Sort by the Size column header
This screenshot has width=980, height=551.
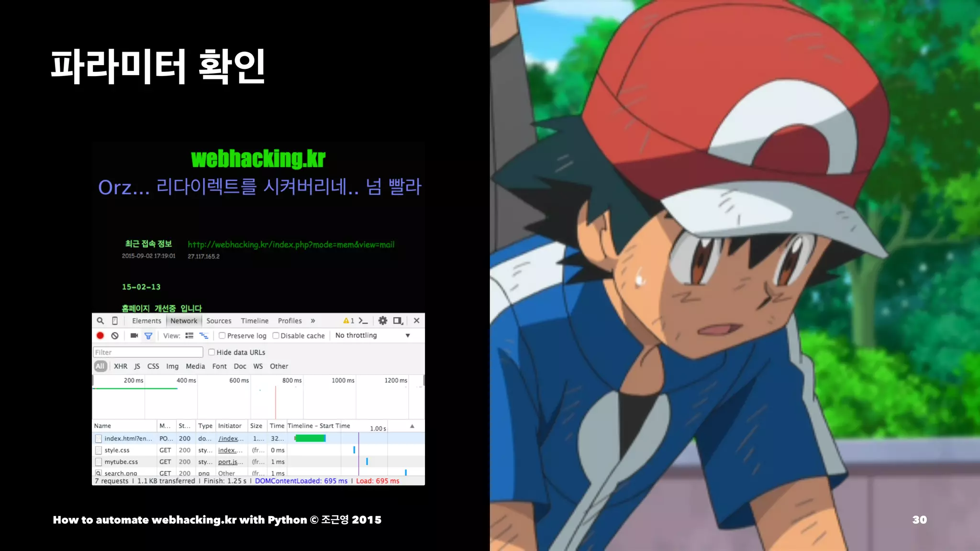point(257,426)
